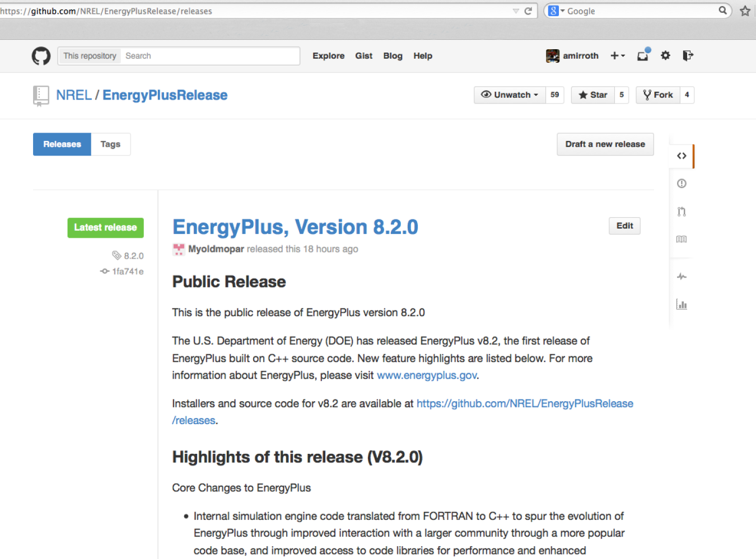Screen dimensions: 756x559
Task: Open the Wiki sidebar icon
Action: pyautogui.click(x=682, y=239)
